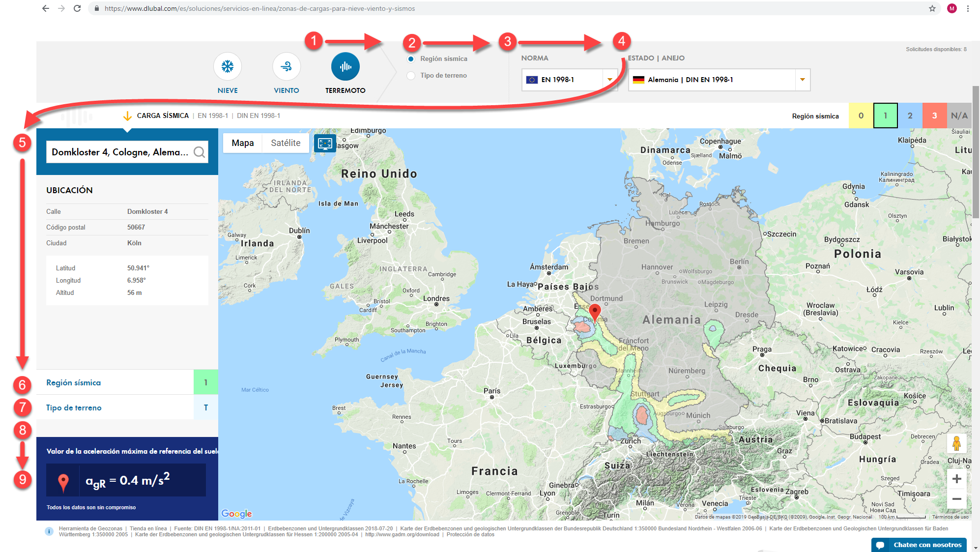
Task: Select the Nieve snowflake icon
Action: 227,67
